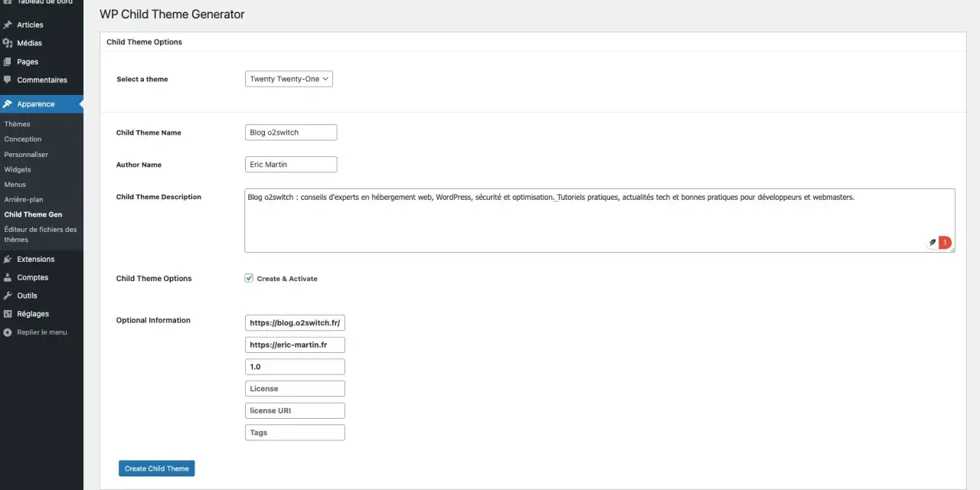Screen dimensions: 980x490
Task: Click Replier le menu link
Action: pos(41,332)
